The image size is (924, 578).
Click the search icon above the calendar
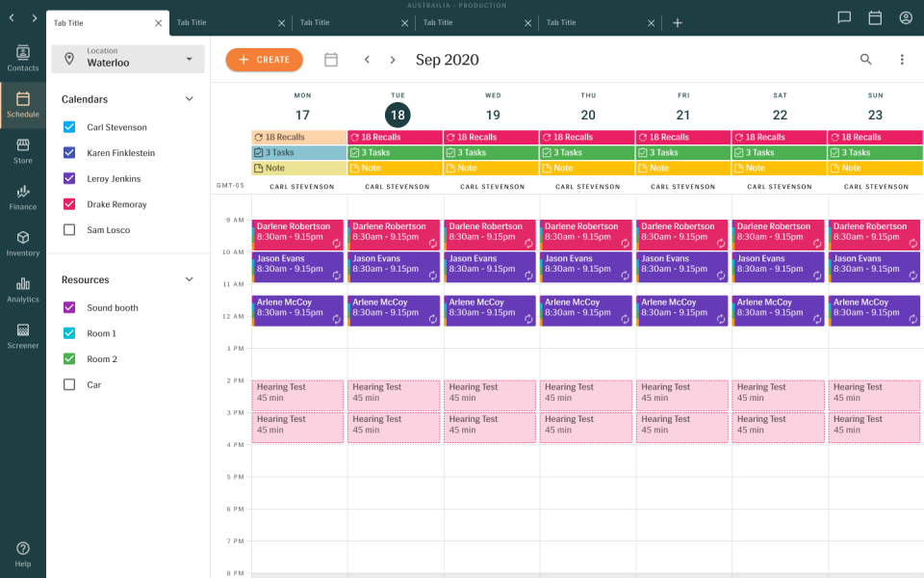[x=865, y=59]
